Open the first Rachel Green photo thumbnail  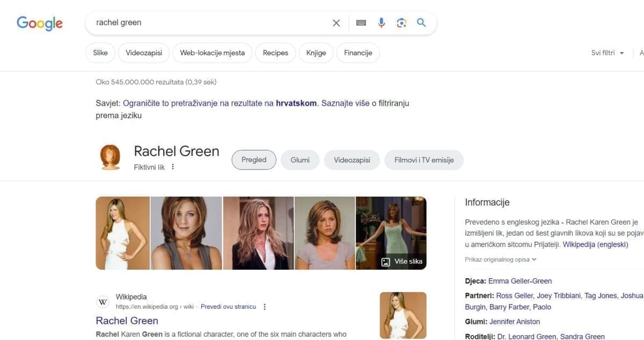122,233
